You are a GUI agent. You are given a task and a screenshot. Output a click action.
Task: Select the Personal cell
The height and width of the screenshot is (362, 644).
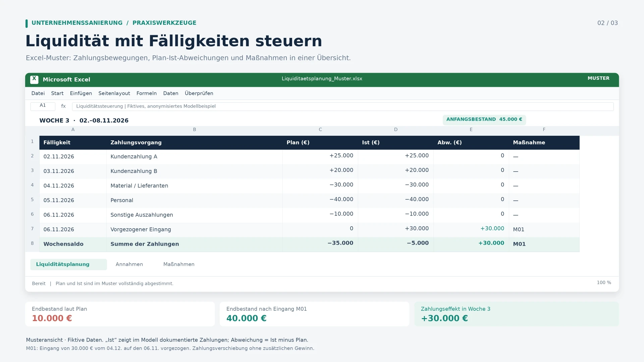tap(195, 200)
